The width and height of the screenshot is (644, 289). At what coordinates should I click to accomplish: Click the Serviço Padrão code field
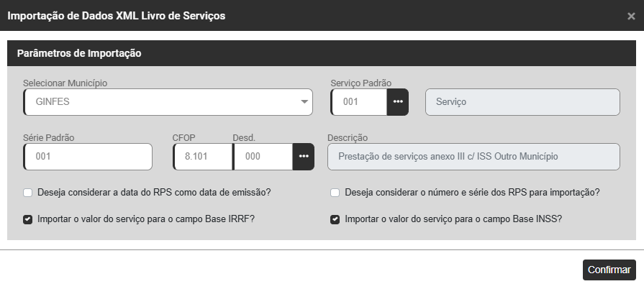360,102
